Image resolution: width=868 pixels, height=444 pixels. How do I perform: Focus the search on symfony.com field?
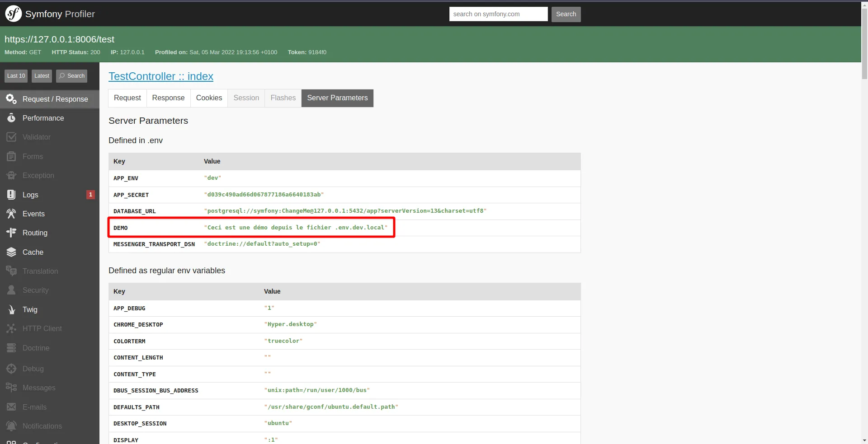[498, 14]
